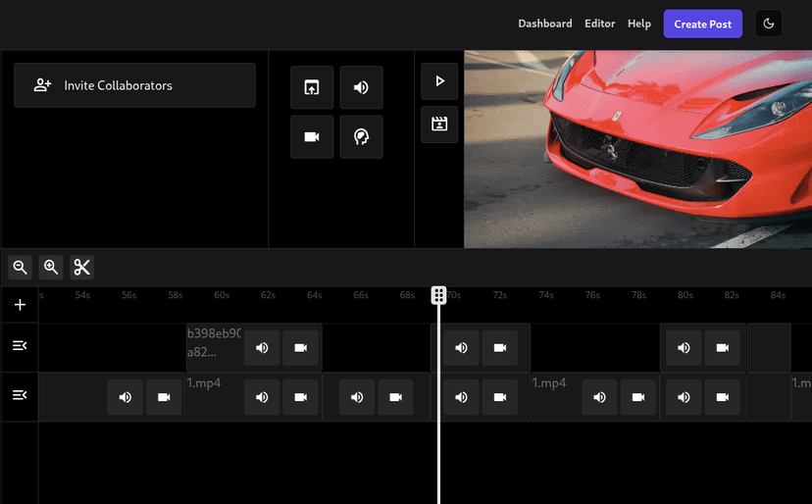Toggle video on the b398eb90 clip
The image size is (812, 504).
301,348
